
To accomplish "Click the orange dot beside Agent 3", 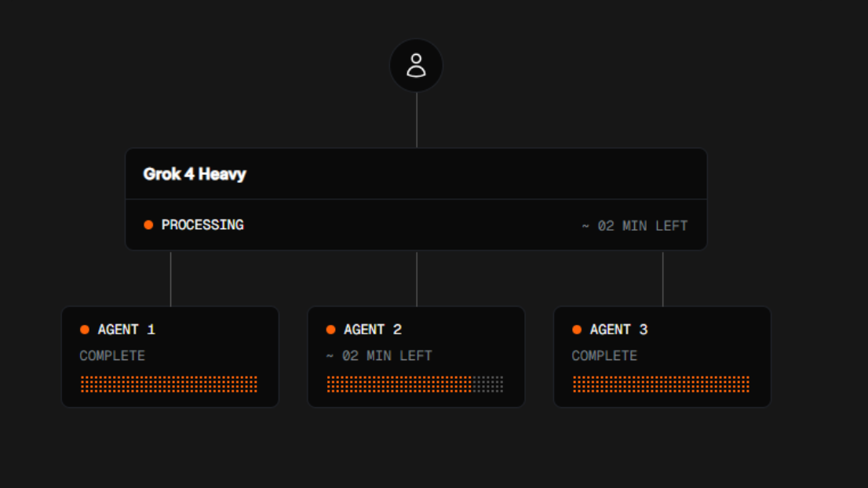I will 577,330.
